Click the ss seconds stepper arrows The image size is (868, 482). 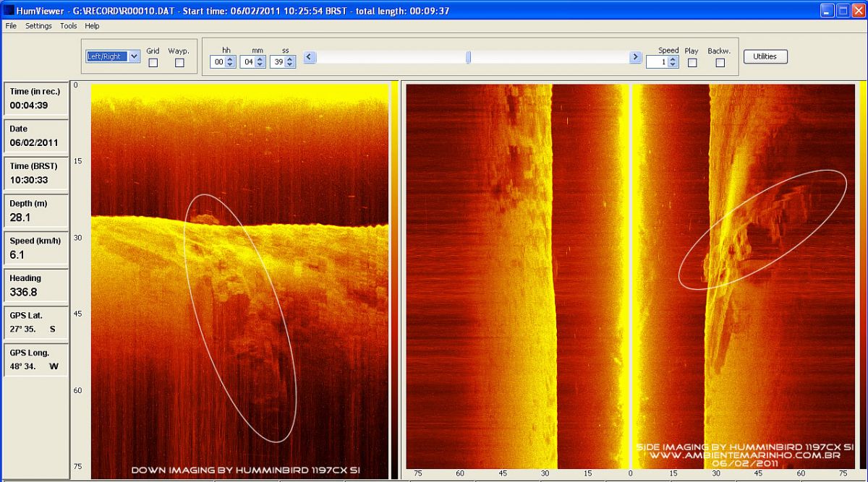point(290,62)
